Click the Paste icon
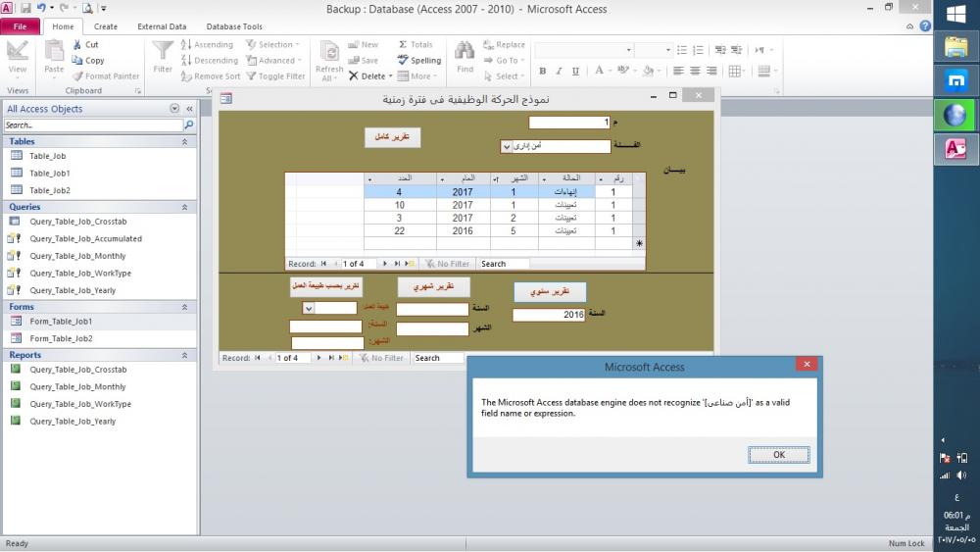 pos(54,58)
